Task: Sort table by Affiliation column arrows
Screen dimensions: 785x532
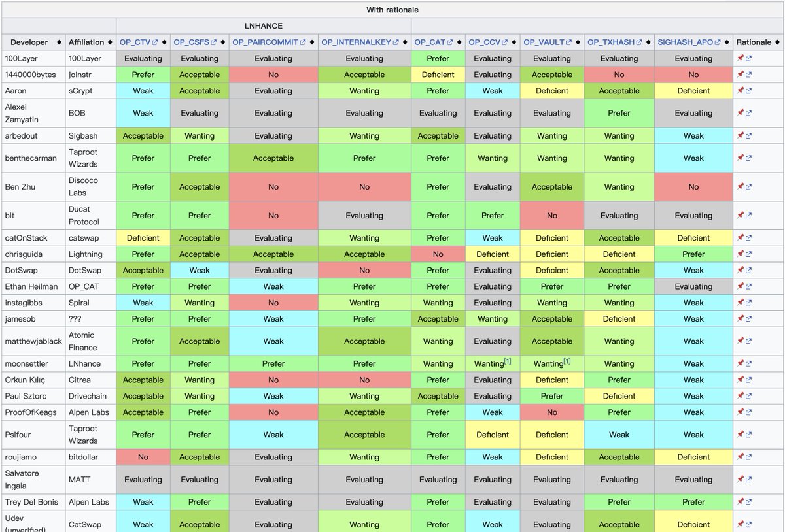Action: point(110,42)
